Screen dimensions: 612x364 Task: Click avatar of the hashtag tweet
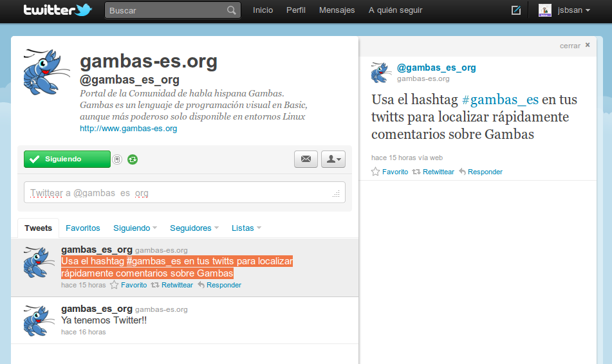(x=39, y=262)
